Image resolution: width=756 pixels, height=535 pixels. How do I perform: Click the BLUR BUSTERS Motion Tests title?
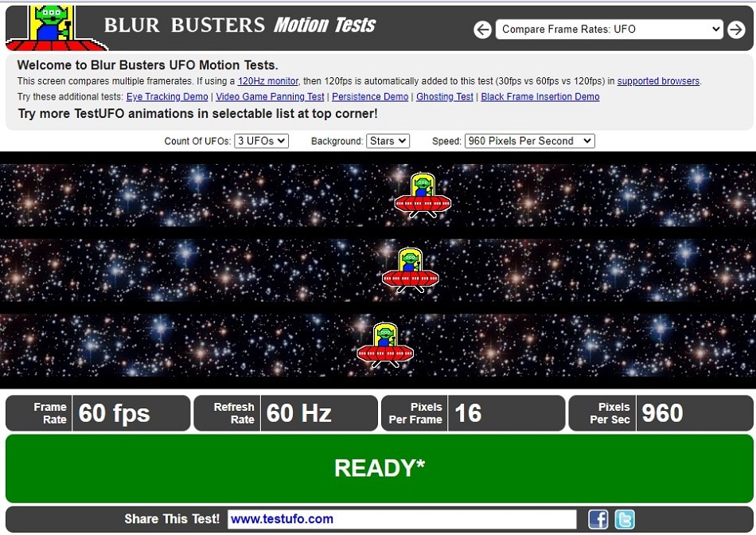point(240,25)
